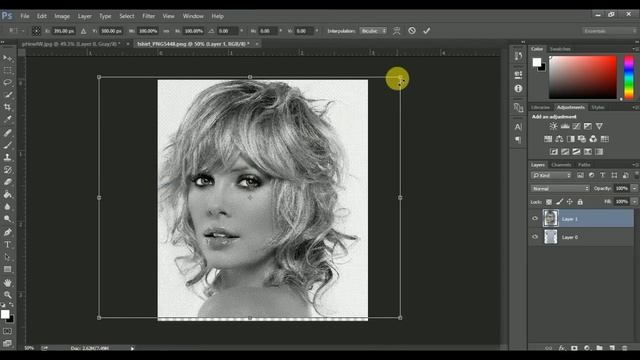
Task: Select the Quick Selection tool
Action: 7,95
